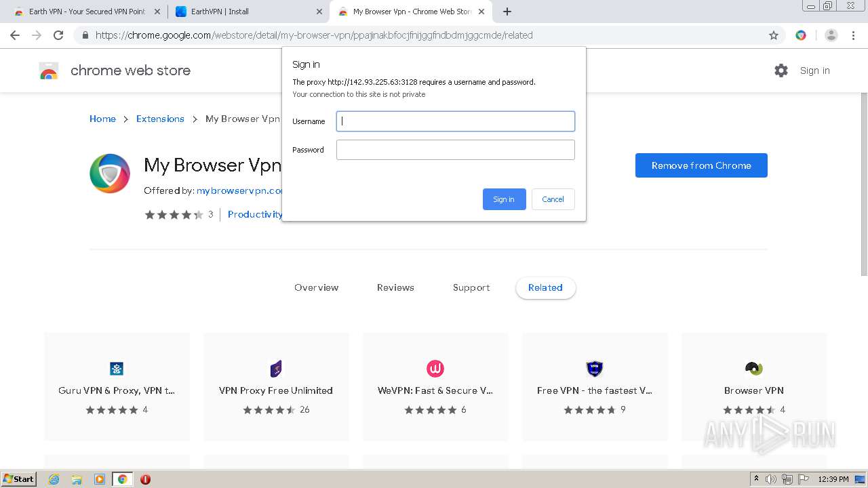Click the forward navigation arrow
868x488 pixels.
click(37, 35)
